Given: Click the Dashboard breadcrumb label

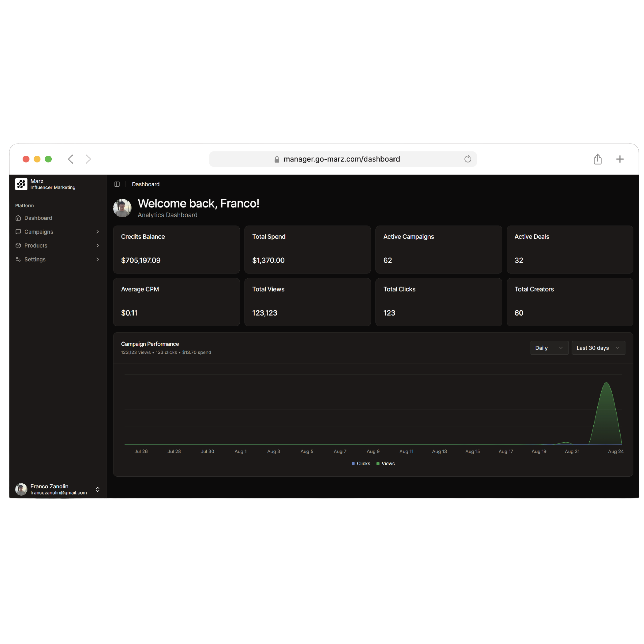Looking at the screenshot, I should 146,184.
